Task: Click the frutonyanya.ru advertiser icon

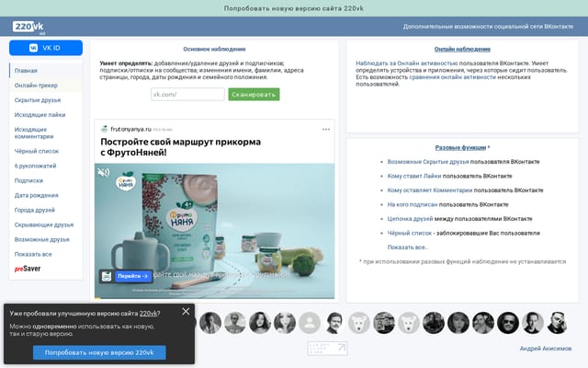Action: click(x=104, y=129)
